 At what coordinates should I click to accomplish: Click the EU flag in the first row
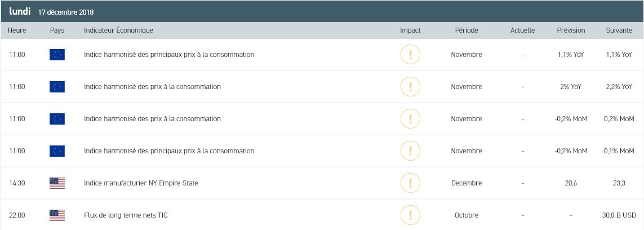tap(57, 55)
